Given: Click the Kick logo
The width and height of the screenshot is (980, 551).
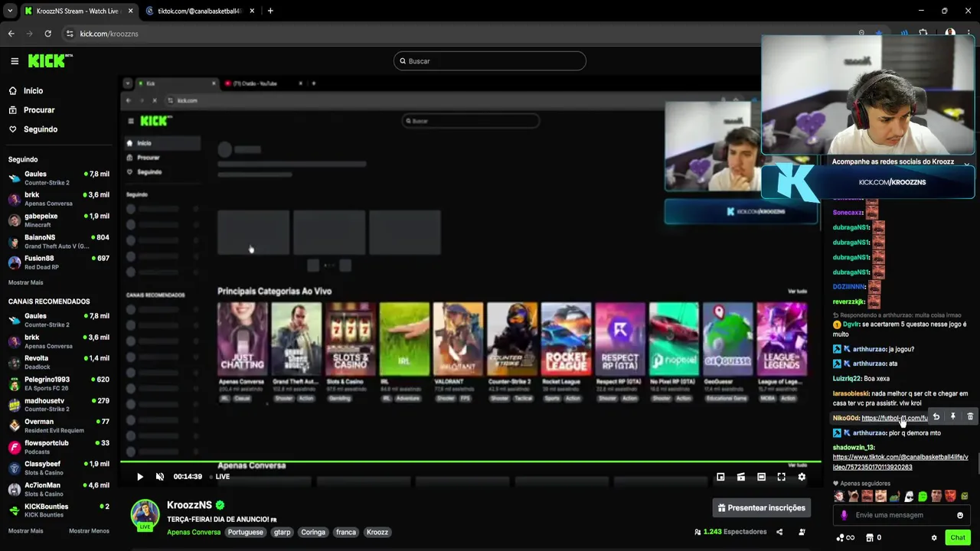Looking at the screenshot, I should (50, 60).
